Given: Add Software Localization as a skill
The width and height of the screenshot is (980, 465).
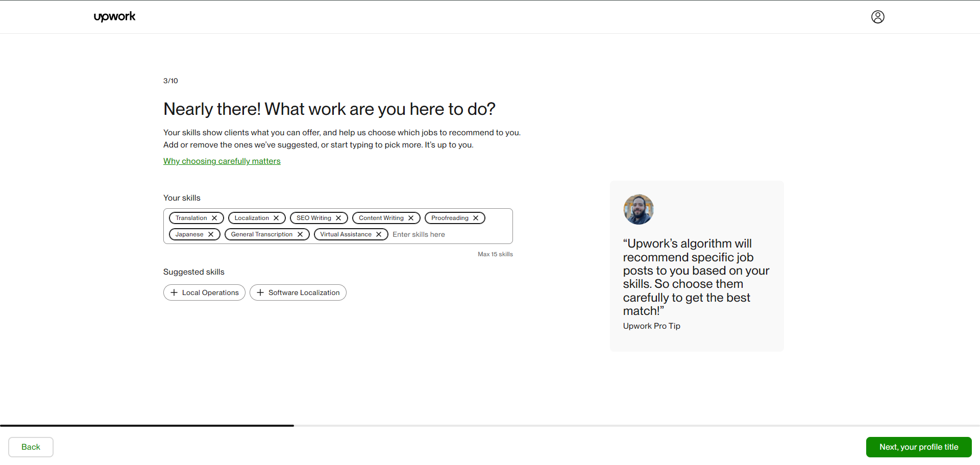Looking at the screenshot, I should point(298,292).
